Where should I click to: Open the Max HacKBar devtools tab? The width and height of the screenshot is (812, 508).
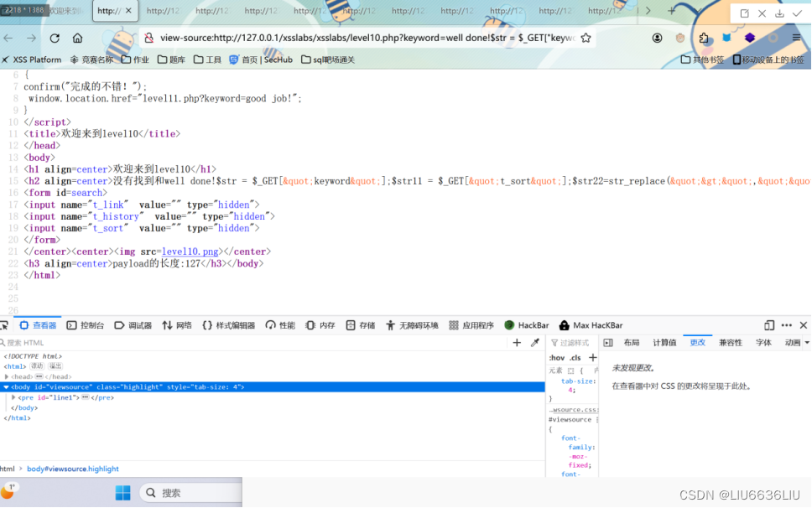pos(591,325)
